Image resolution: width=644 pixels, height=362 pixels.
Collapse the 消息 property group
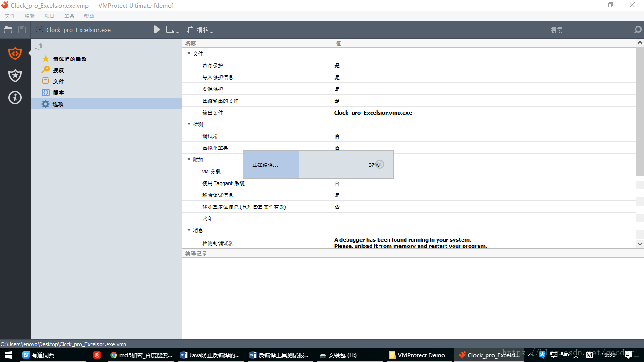pyautogui.click(x=189, y=230)
